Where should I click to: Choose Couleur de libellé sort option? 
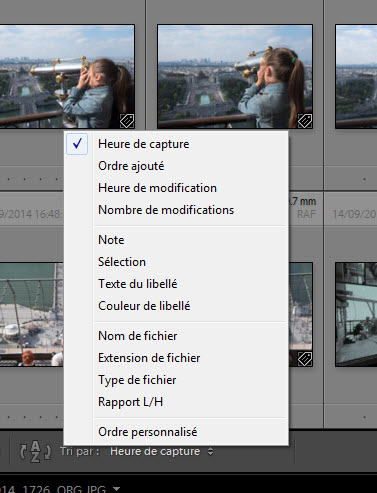pos(176,306)
